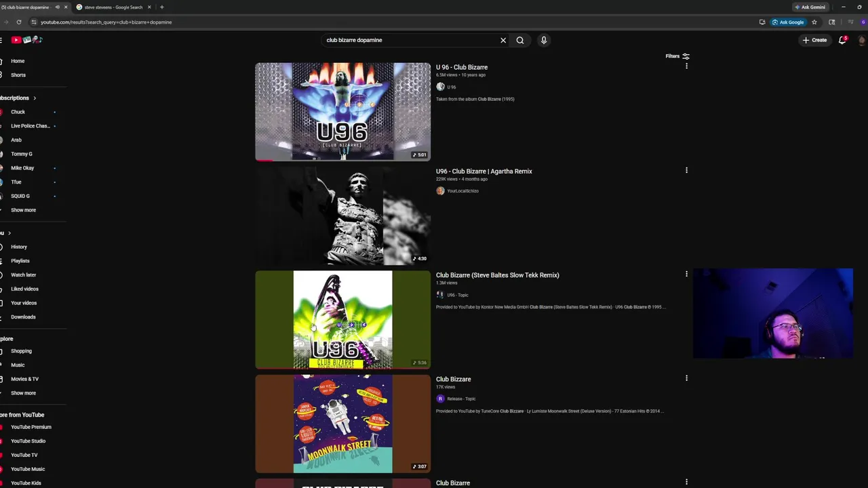This screenshot has height=488, width=868.
Task: Click the browser address bar URL
Action: click(106, 22)
